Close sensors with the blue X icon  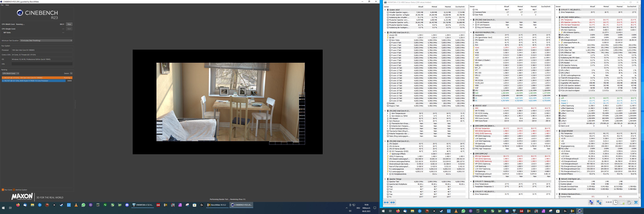[636, 203]
